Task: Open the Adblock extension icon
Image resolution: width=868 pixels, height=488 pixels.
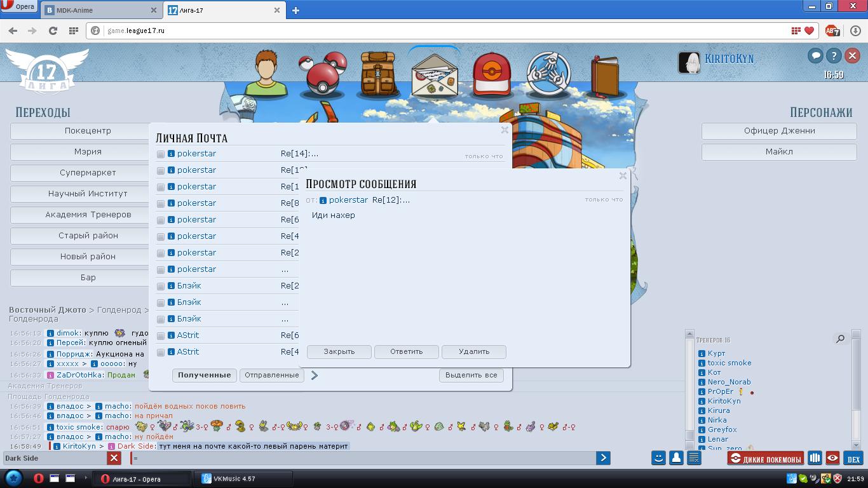Action: [832, 30]
